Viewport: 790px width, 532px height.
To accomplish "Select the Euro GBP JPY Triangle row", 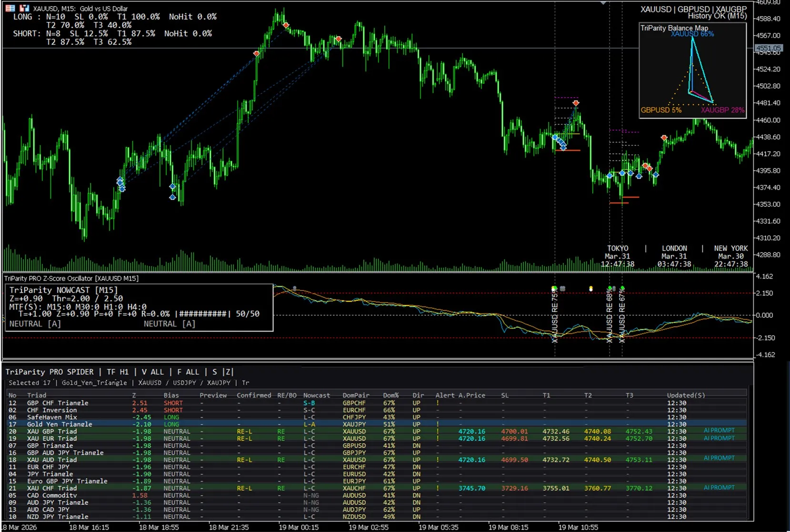I will pos(376,481).
